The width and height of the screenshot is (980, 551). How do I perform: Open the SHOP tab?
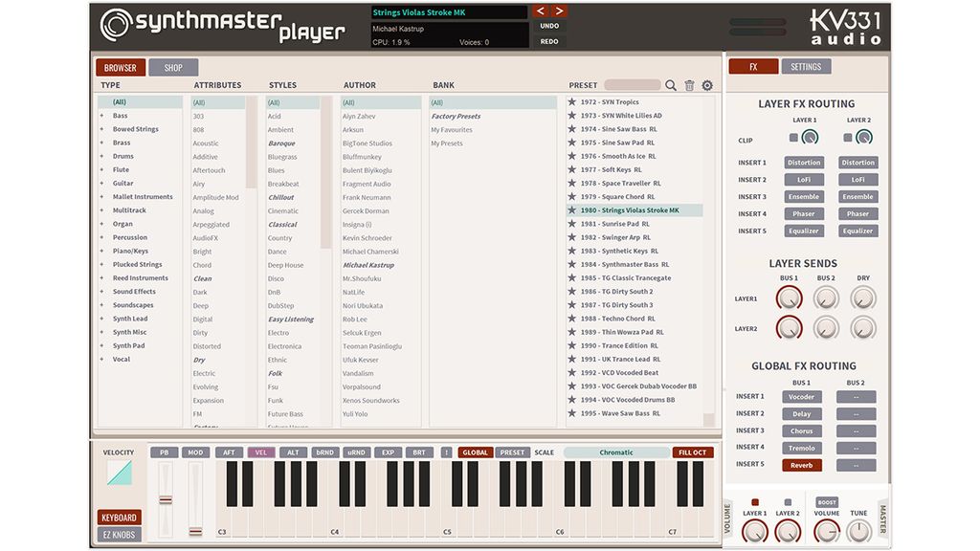point(173,67)
